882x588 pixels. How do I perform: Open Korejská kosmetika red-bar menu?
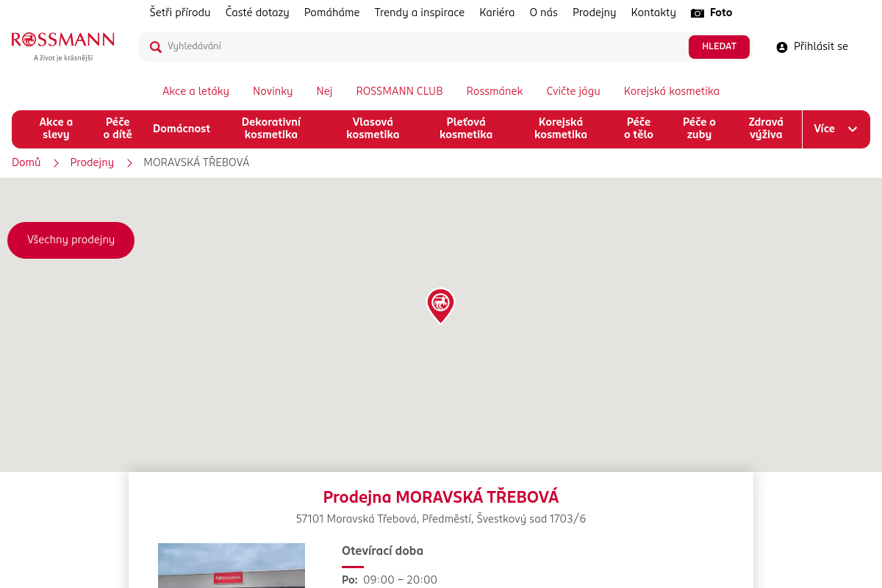561,129
